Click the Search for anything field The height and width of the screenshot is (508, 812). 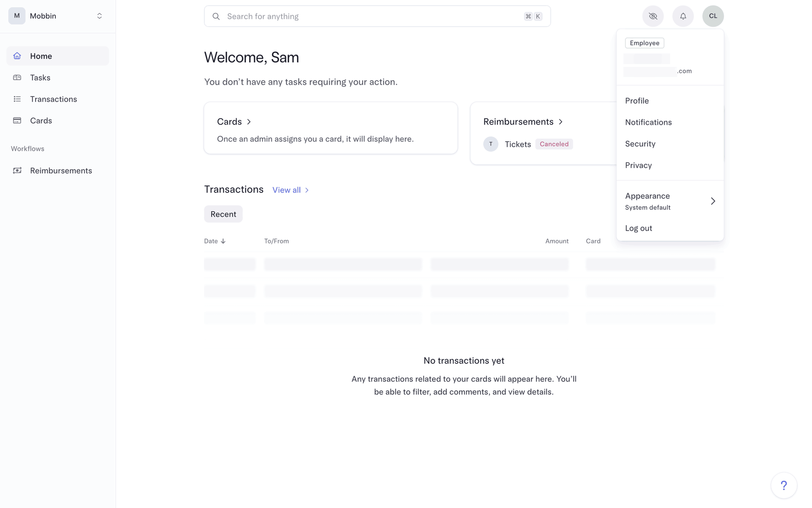pyautogui.click(x=377, y=17)
